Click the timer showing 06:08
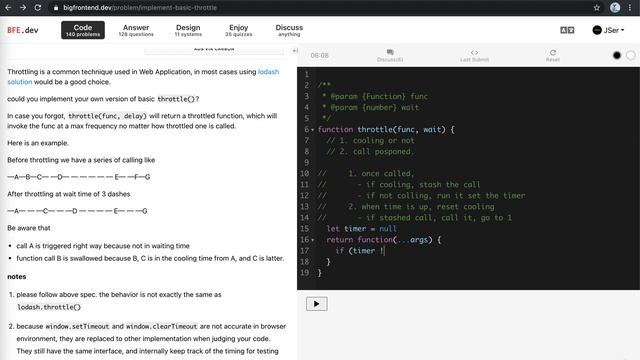Screen dimensions: 640x360 coord(319,55)
